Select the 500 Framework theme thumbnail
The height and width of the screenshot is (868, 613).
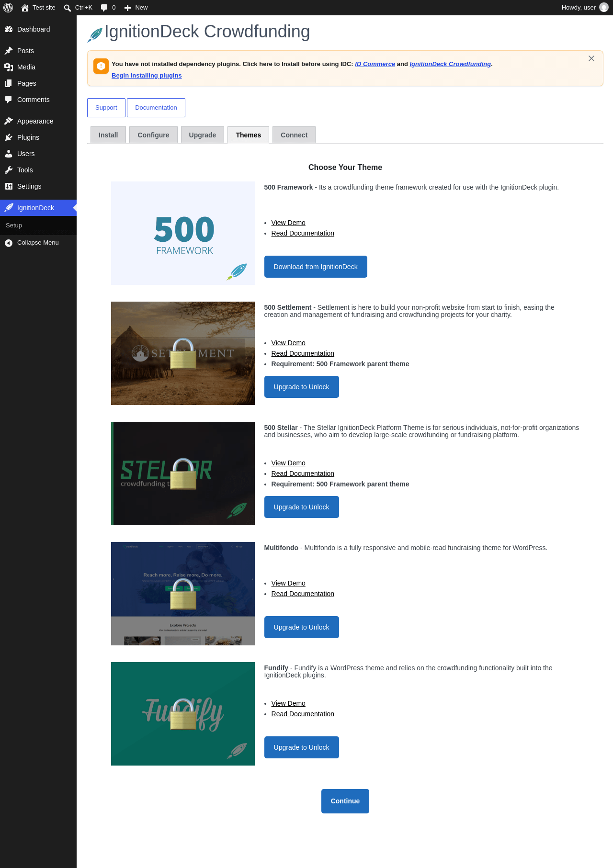(183, 233)
